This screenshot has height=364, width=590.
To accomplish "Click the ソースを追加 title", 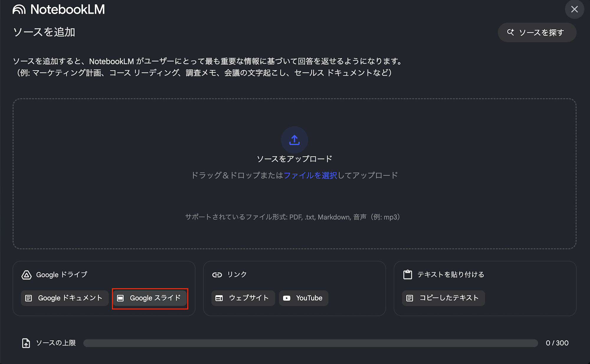I will (44, 32).
